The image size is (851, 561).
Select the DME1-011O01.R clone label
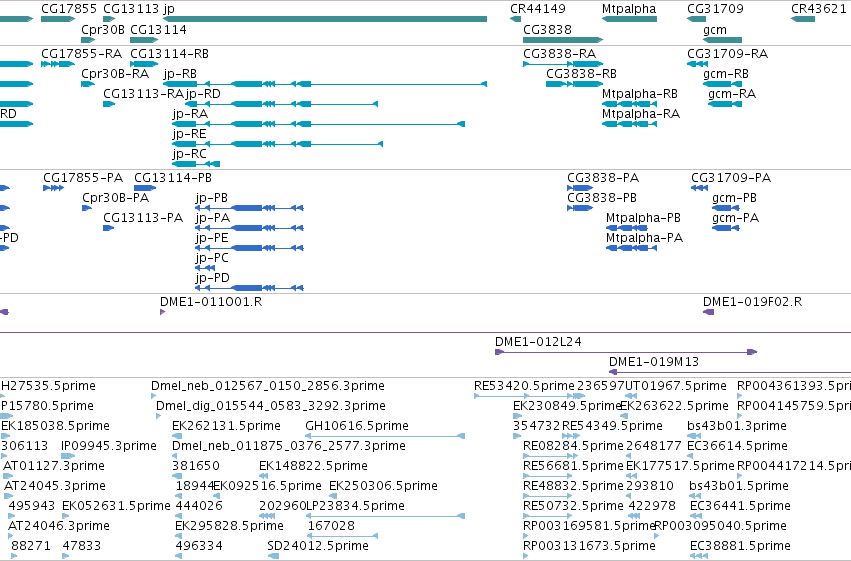[211, 302]
